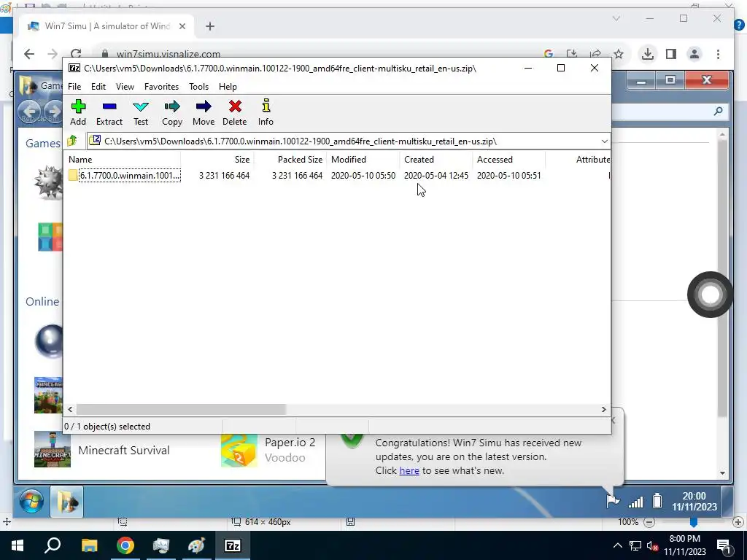Click the network signal bars in Win7 tray
747x560 pixels.
coord(635,502)
